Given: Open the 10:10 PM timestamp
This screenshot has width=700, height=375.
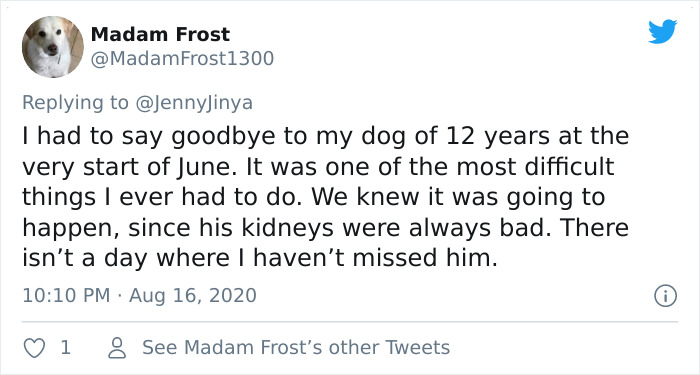Looking at the screenshot, I should coord(66,296).
